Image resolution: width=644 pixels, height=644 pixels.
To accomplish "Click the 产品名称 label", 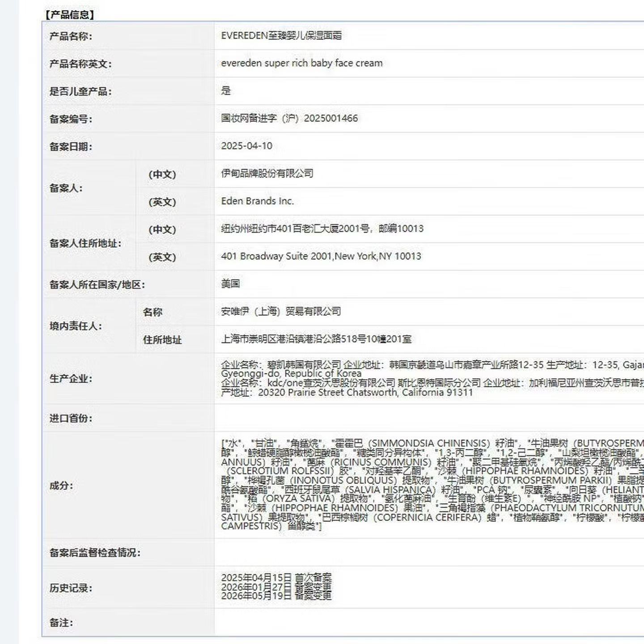I will [71, 36].
